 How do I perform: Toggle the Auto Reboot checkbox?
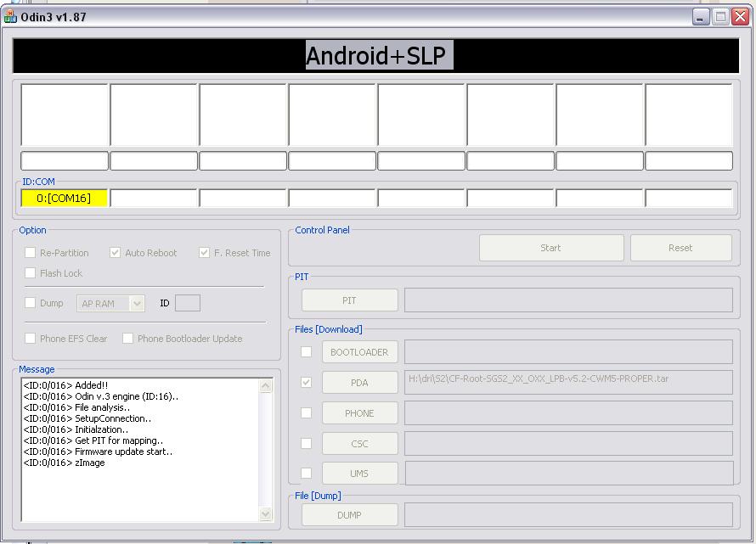pyautogui.click(x=115, y=253)
